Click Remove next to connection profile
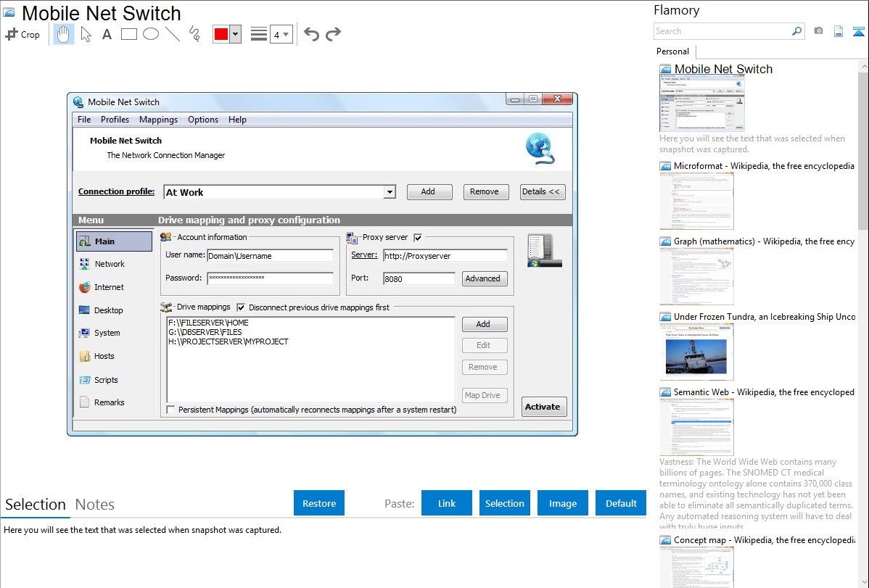Screen dimensions: 869x588 [485, 191]
